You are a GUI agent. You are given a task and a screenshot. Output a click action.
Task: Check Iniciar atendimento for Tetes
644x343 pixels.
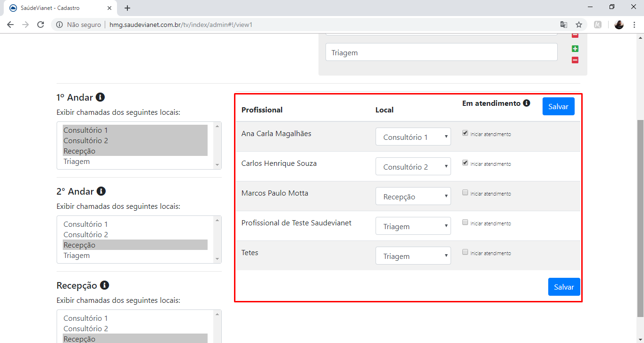pos(465,252)
